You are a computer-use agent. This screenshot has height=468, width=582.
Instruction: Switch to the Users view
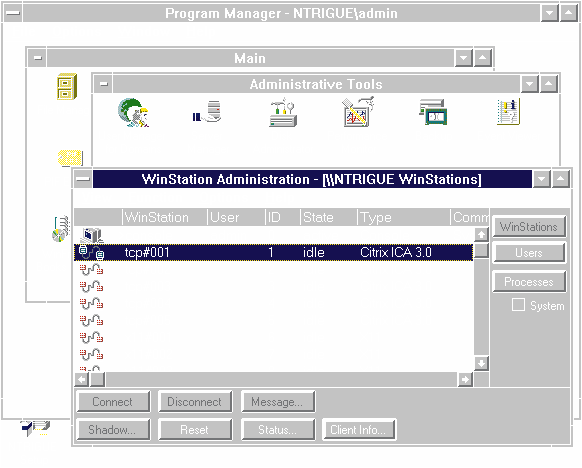(529, 253)
